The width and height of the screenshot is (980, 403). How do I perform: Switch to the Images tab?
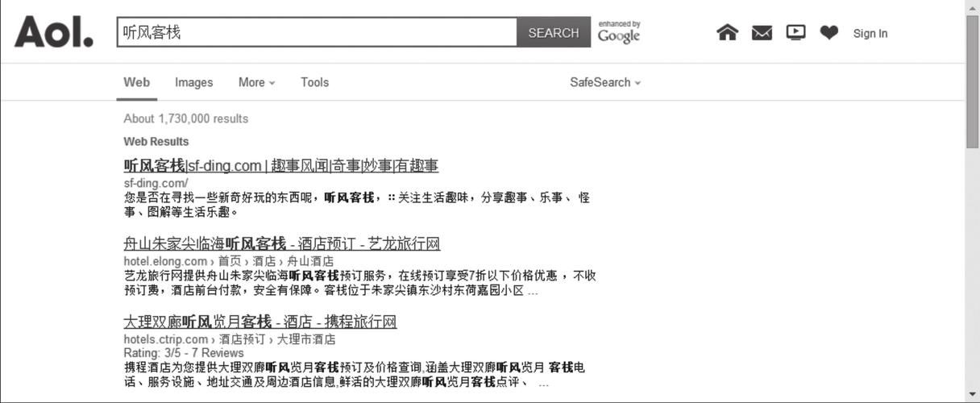pos(194,82)
